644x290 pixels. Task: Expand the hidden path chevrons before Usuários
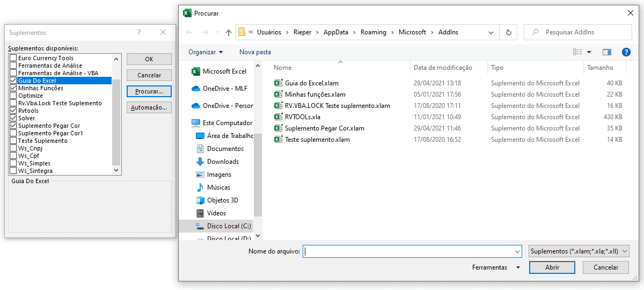coord(251,32)
